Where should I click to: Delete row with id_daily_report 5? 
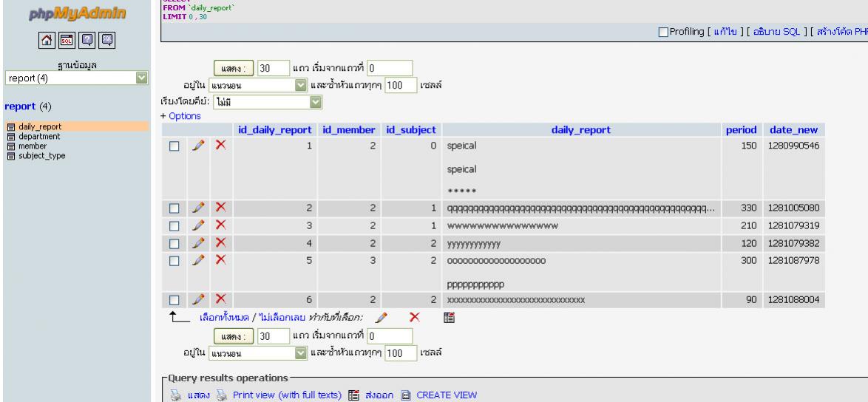pos(221,259)
